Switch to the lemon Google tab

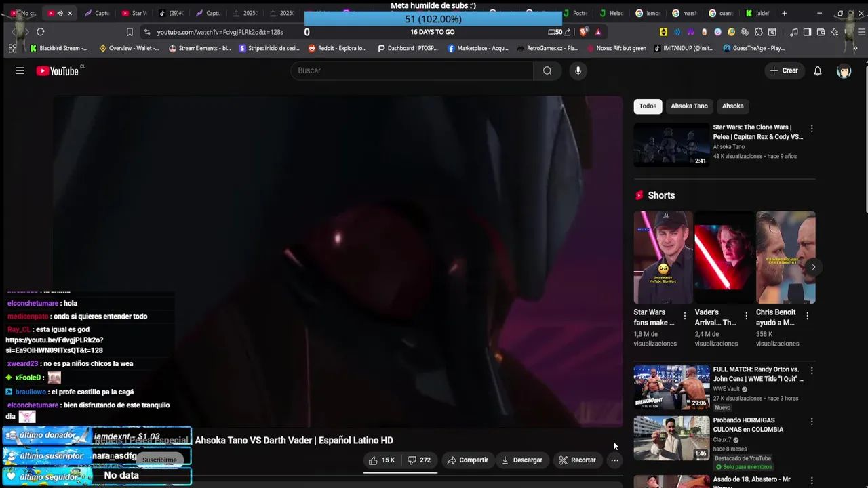[648, 13]
